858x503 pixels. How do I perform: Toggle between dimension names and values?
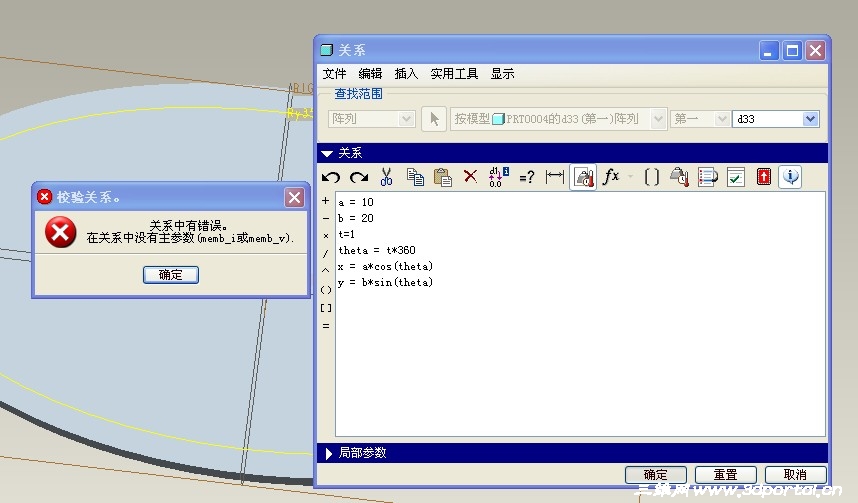(x=498, y=177)
